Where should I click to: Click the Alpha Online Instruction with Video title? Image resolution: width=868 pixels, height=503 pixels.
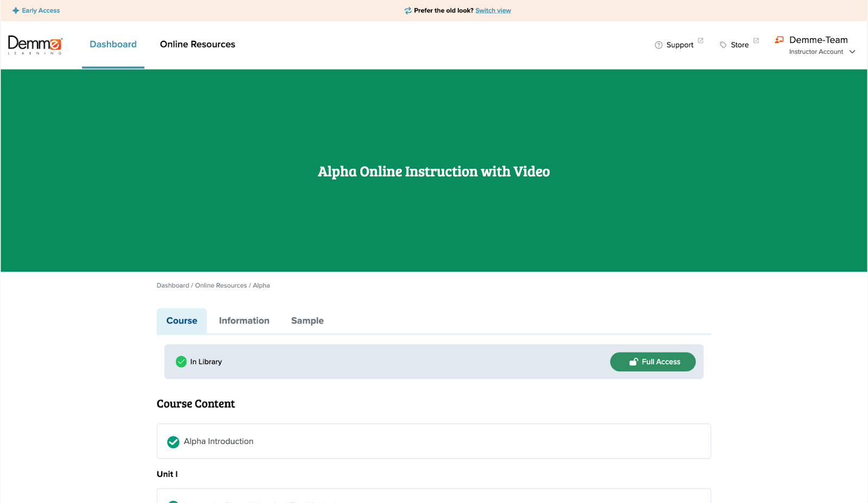pyautogui.click(x=434, y=171)
